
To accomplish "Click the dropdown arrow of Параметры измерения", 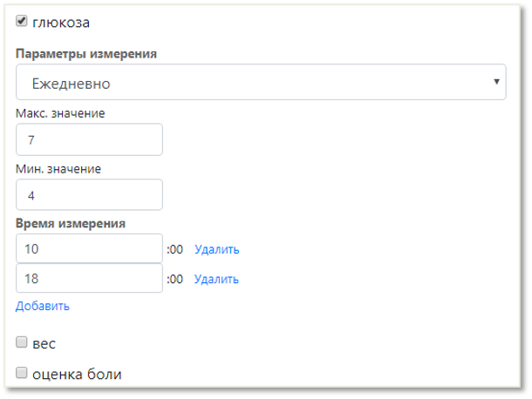I will click(496, 83).
